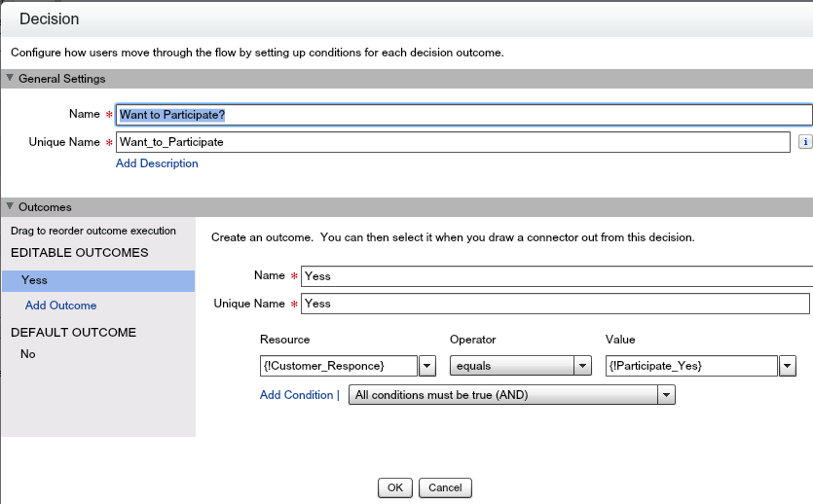The image size is (813, 504).
Task: Click the Add Description link
Action: click(157, 163)
